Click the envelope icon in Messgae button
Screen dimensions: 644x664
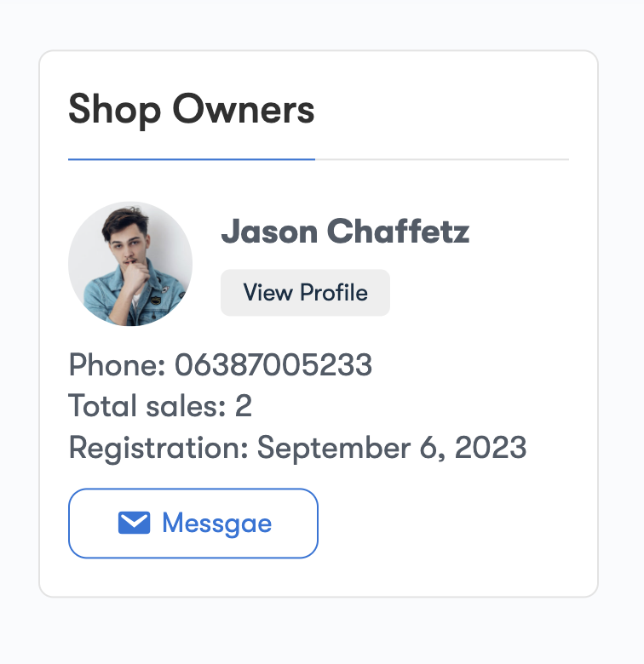135,523
